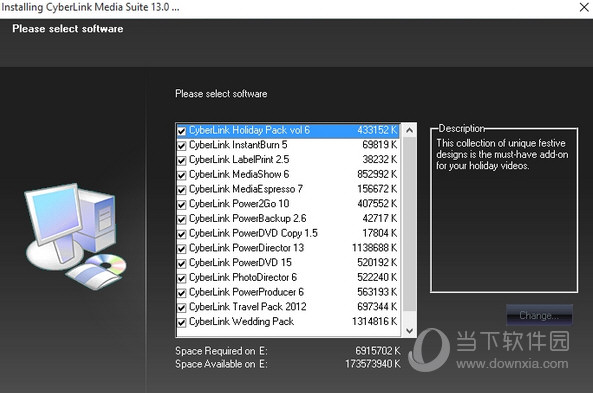Click the Space Required on E: label
This screenshot has width=593, height=393.
point(221,351)
